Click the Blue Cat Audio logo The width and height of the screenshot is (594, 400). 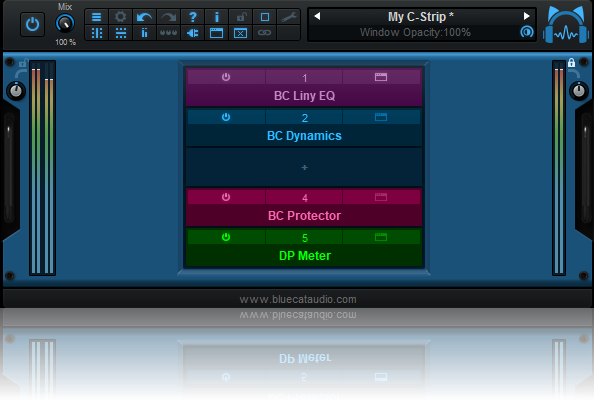(566, 25)
